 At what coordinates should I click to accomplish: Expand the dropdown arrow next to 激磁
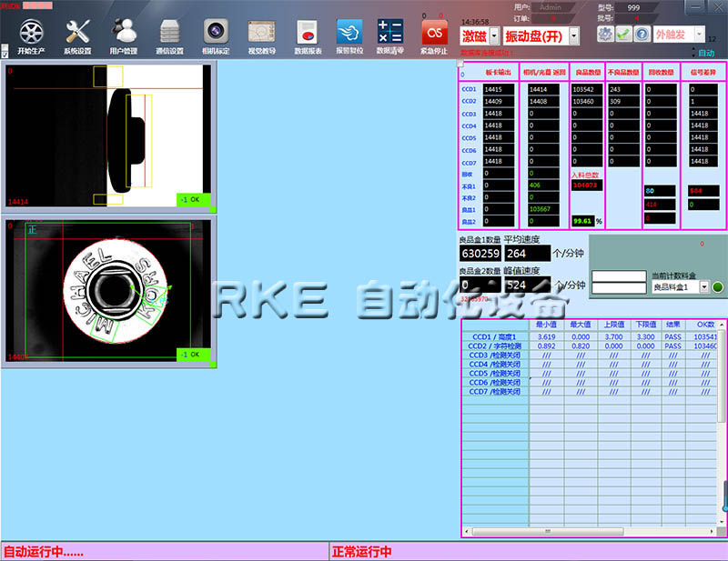click(x=494, y=36)
